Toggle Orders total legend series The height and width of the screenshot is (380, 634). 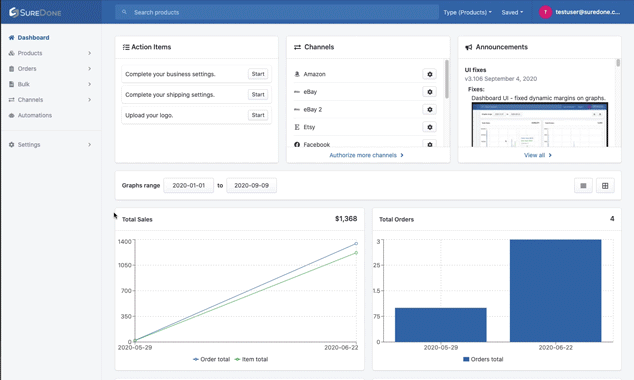pos(483,359)
